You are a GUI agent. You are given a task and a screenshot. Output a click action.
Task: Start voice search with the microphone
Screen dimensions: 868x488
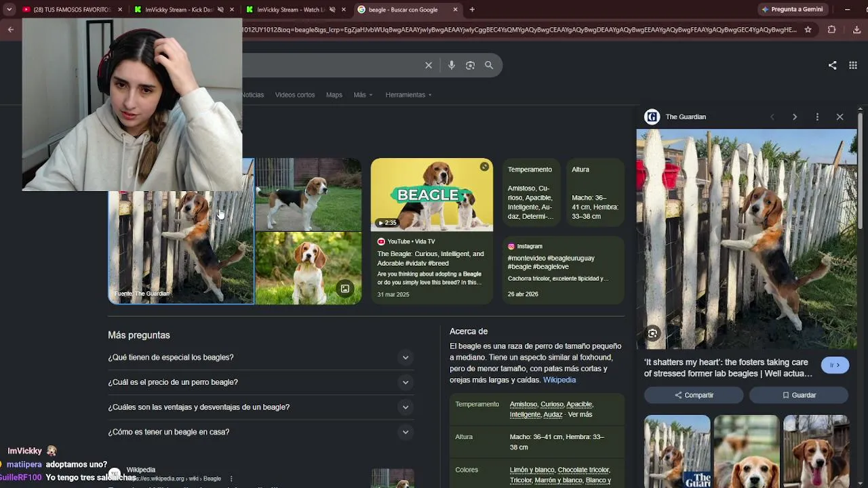[x=452, y=65]
